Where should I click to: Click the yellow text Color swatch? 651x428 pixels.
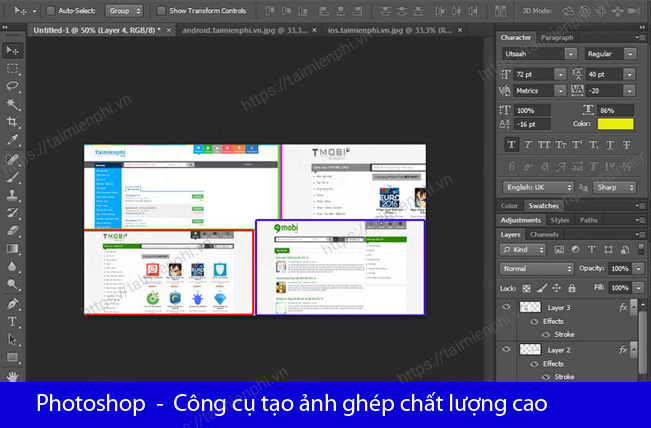tap(615, 124)
